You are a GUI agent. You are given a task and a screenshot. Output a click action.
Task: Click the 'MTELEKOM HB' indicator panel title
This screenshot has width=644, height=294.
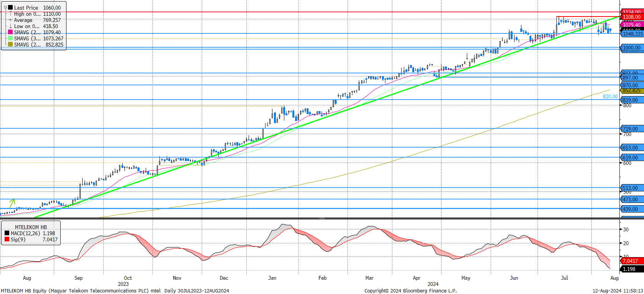(x=31, y=227)
